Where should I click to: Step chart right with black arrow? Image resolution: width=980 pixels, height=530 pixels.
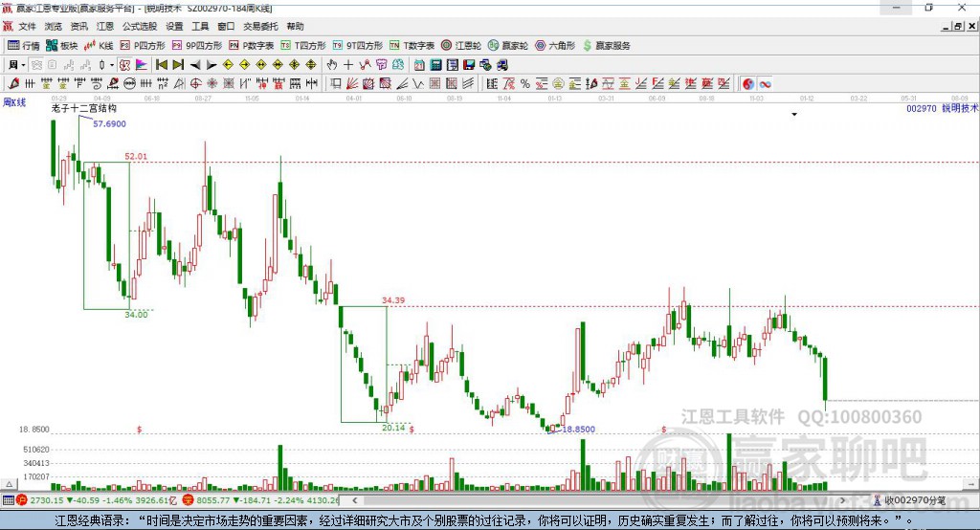[x=212, y=65]
